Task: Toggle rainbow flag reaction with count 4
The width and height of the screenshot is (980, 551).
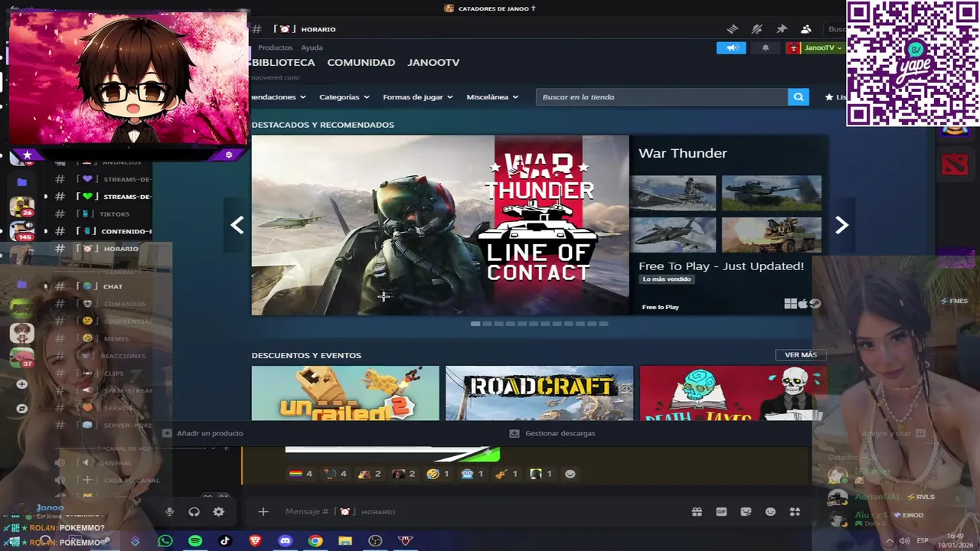Action: 300,474
